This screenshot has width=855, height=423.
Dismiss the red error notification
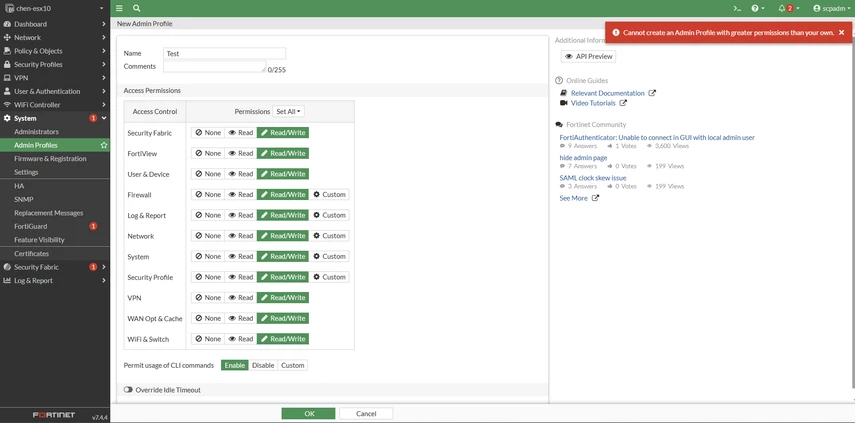click(841, 33)
